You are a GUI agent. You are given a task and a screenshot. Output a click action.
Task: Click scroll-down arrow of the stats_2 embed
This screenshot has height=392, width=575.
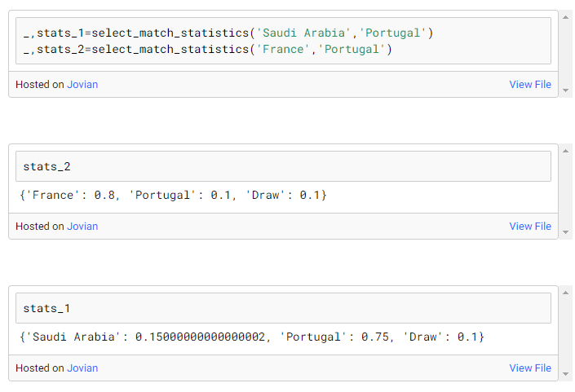[565, 232]
